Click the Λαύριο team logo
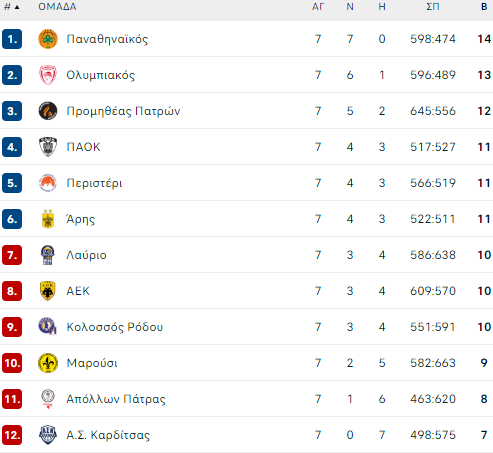The height and width of the screenshot is (453, 493). (48, 255)
